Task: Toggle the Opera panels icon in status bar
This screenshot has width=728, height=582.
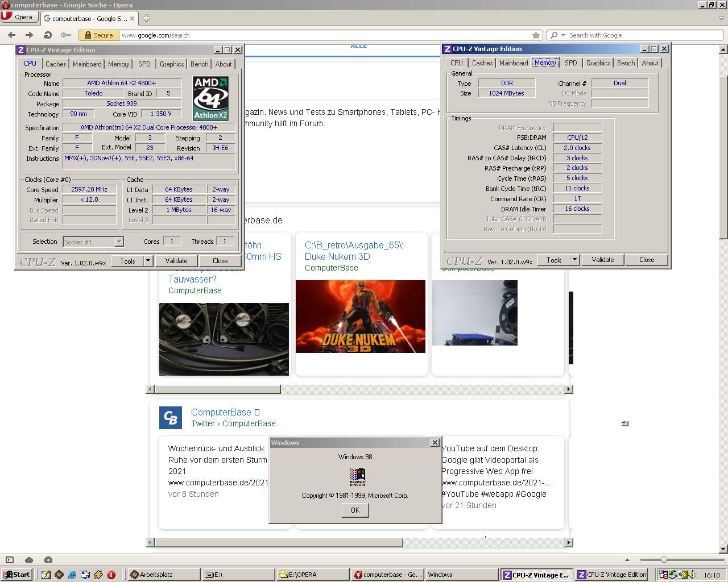Action: pos(10,560)
